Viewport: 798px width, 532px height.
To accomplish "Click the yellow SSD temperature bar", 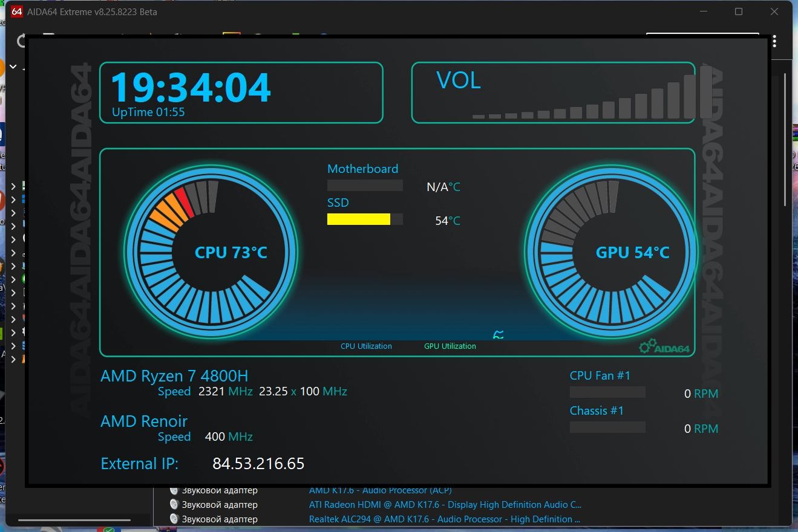I will click(359, 219).
